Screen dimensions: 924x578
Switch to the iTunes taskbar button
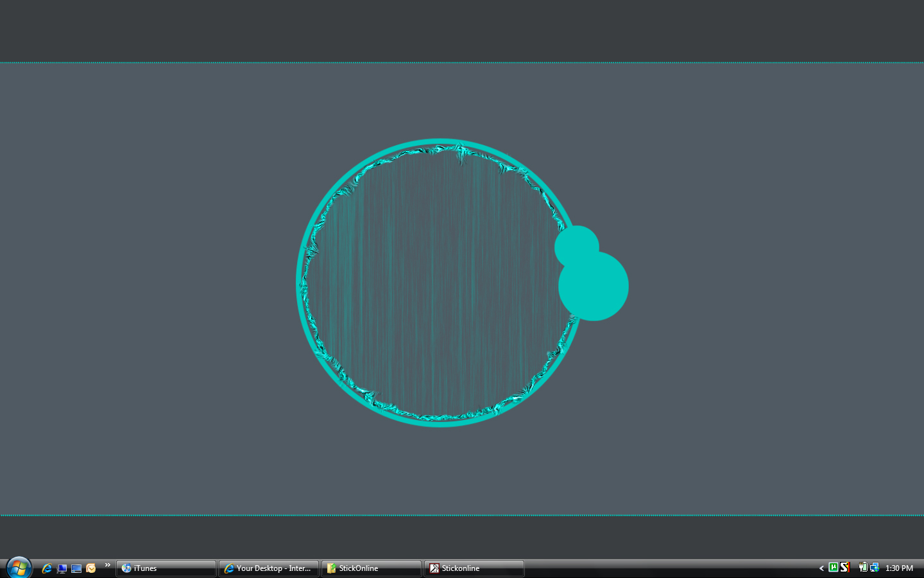166,568
